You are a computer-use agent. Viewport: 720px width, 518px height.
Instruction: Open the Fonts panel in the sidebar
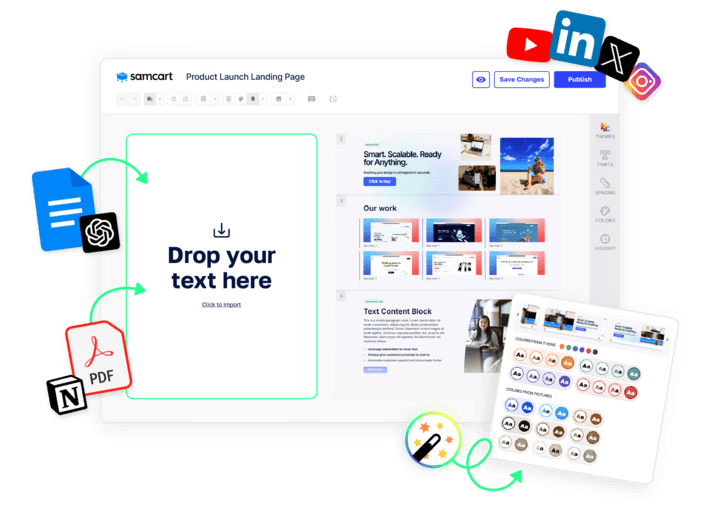605,158
